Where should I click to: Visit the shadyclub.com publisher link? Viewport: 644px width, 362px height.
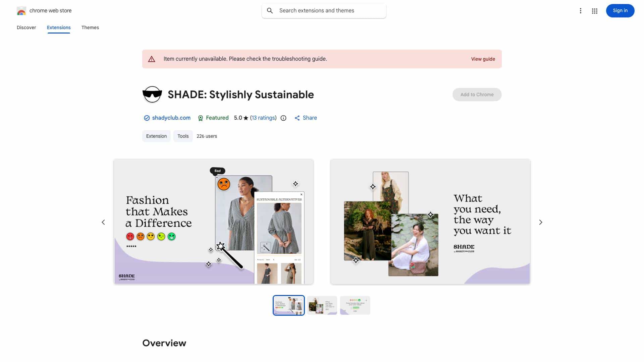[x=171, y=118]
